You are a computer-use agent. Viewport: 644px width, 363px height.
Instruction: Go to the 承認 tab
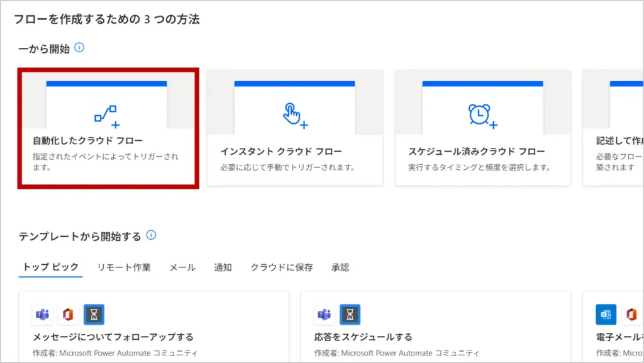340,267
